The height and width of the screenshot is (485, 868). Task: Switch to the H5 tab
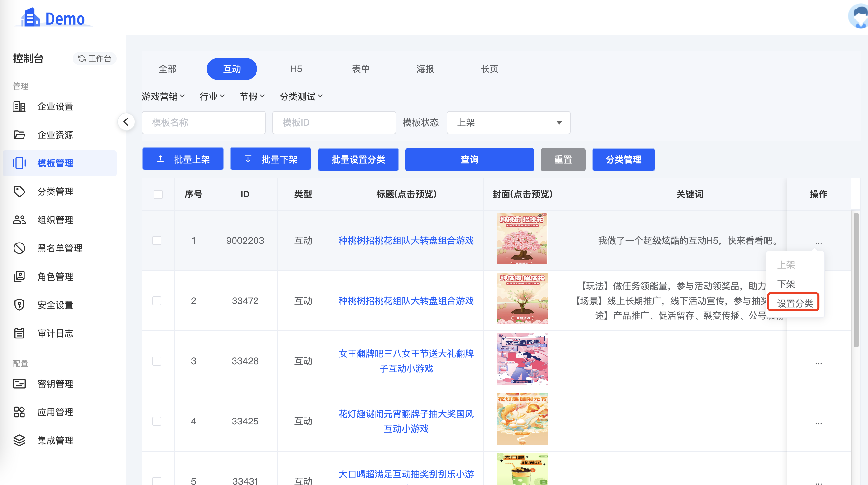[x=296, y=69]
